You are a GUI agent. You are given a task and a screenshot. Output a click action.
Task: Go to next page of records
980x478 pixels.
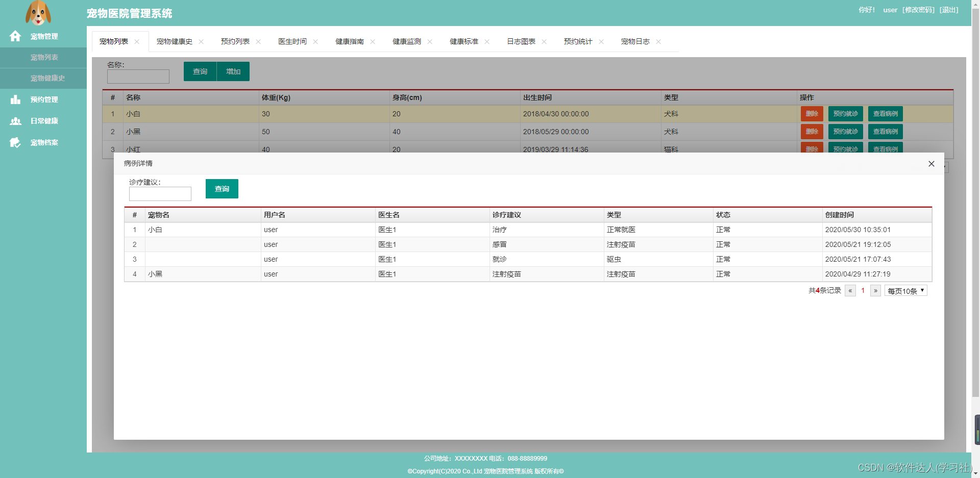875,291
